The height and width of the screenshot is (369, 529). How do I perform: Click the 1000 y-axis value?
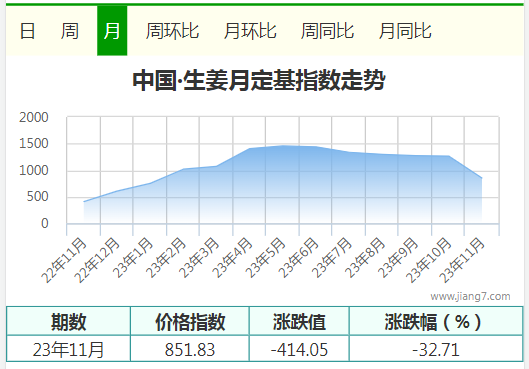point(33,171)
